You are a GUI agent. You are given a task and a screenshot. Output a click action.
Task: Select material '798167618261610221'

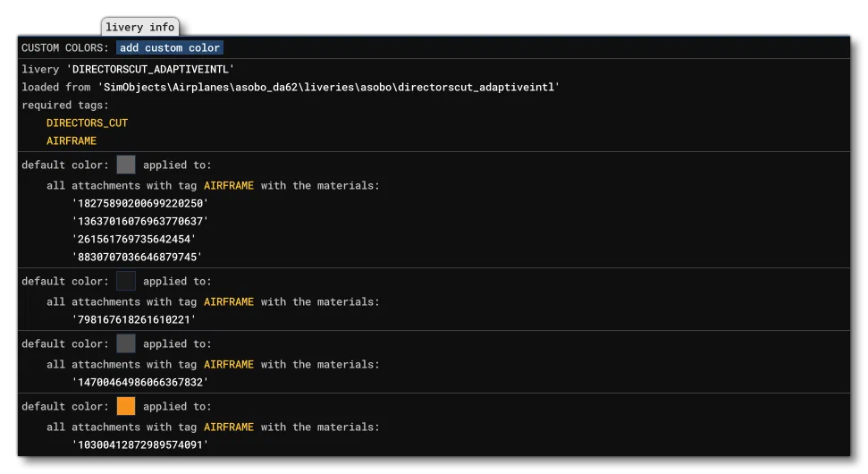click(x=134, y=319)
